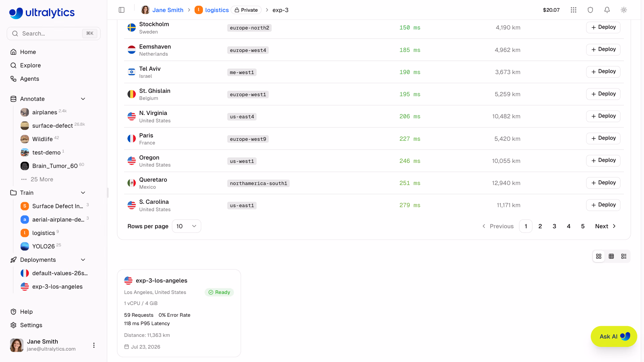
Task: Click the Mexico flag icon
Action: 131,183
